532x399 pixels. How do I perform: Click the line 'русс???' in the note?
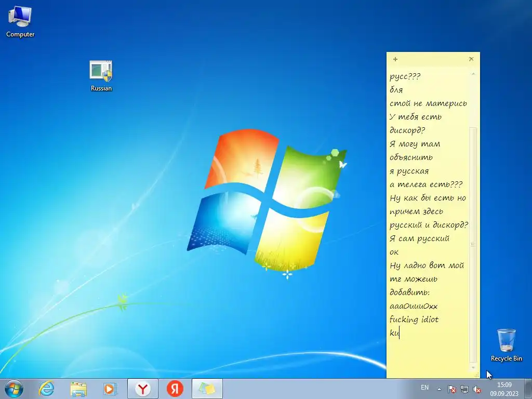pyautogui.click(x=405, y=76)
